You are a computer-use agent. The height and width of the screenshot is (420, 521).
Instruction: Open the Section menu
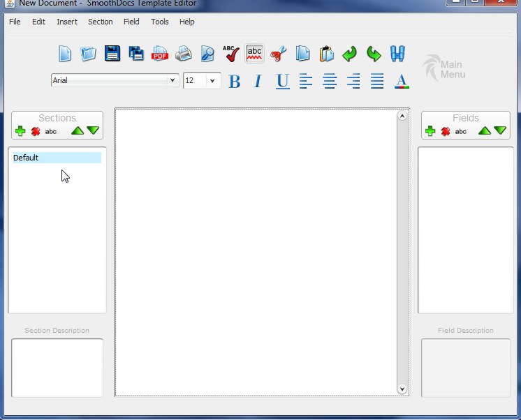[101, 22]
